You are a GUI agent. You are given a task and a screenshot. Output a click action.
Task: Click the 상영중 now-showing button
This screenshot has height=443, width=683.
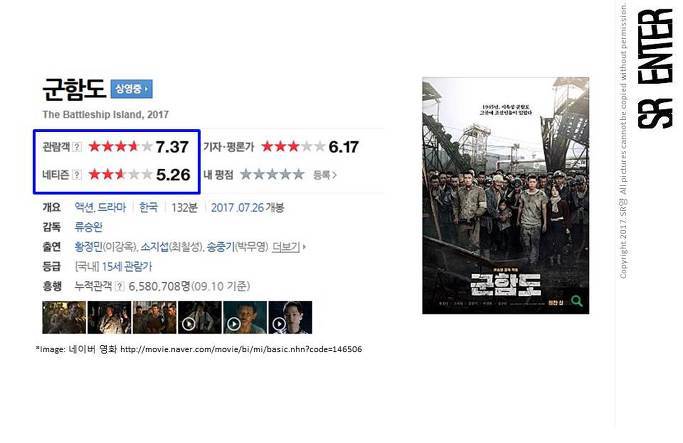click(x=132, y=89)
